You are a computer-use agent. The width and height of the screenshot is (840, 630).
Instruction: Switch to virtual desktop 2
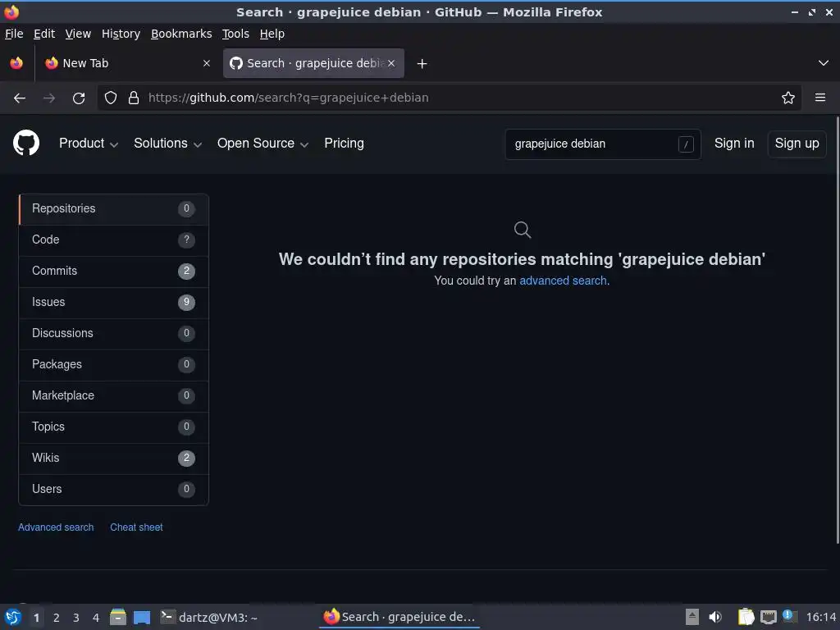tap(57, 618)
